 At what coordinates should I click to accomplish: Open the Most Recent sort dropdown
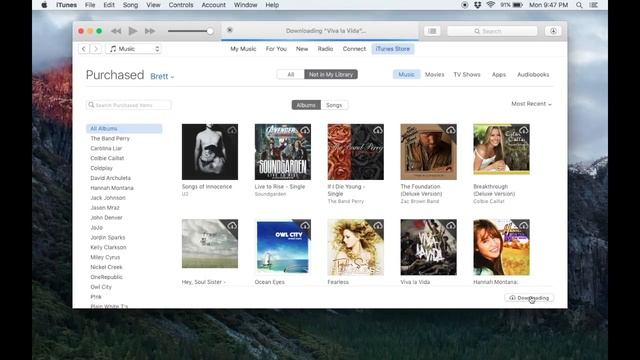531,104
